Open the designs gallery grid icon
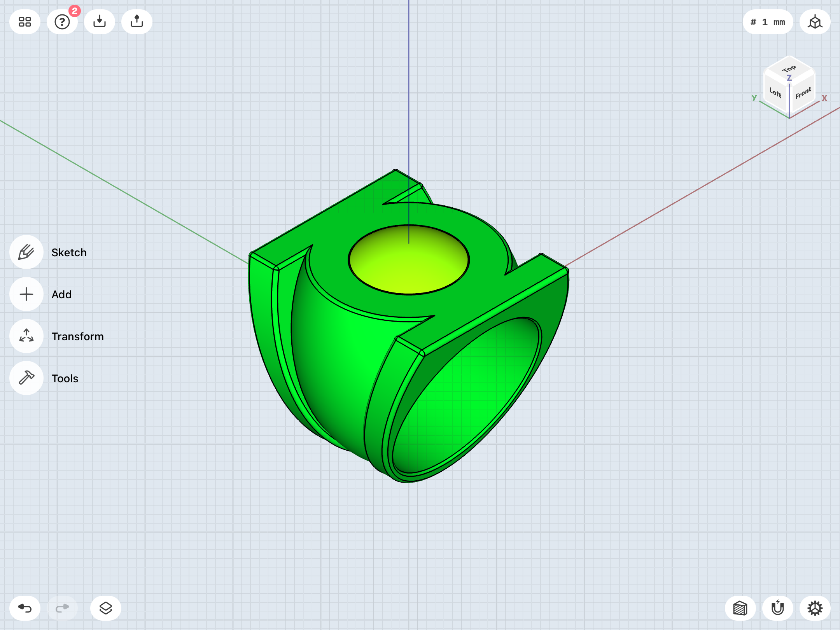Image resolution: width=840 pixels, height=630 pixels. 25,22
